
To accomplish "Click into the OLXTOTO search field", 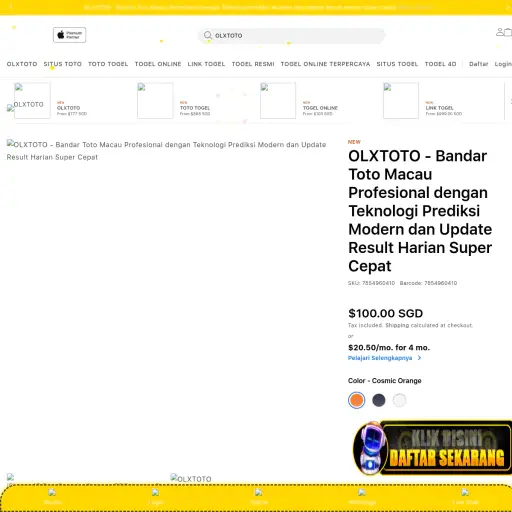I will tap(292, 35).
